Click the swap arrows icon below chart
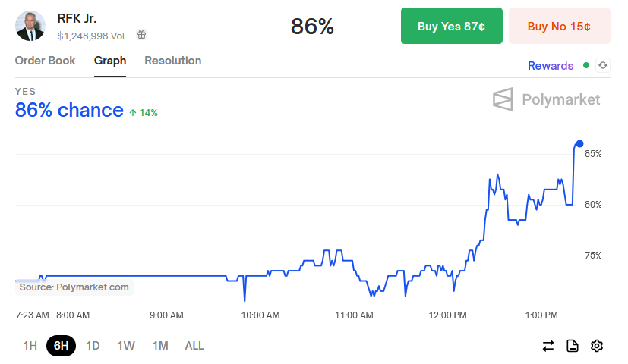 tap(548, 346)
